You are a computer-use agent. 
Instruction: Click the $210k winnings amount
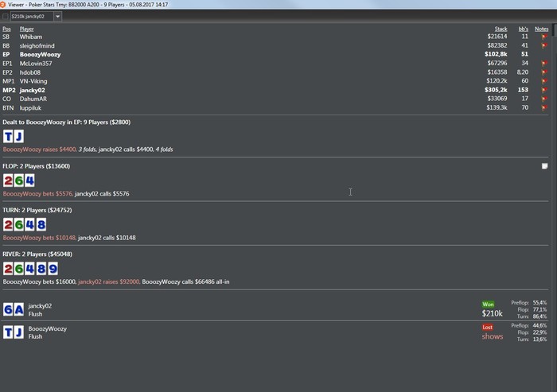[x=493, y=313]
